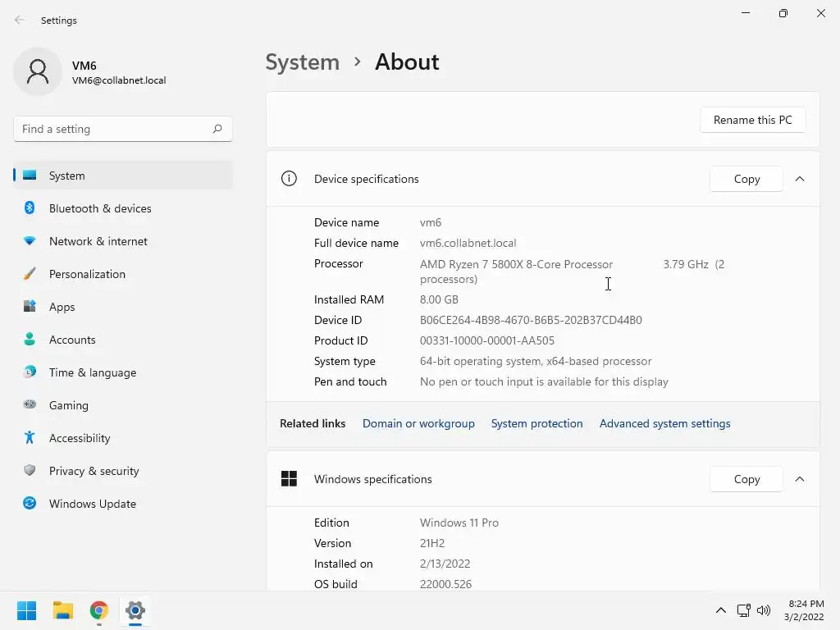This screenshot has height=630, width=840.
Task: Click the Gaming controller icon
Action: (30, 404)
